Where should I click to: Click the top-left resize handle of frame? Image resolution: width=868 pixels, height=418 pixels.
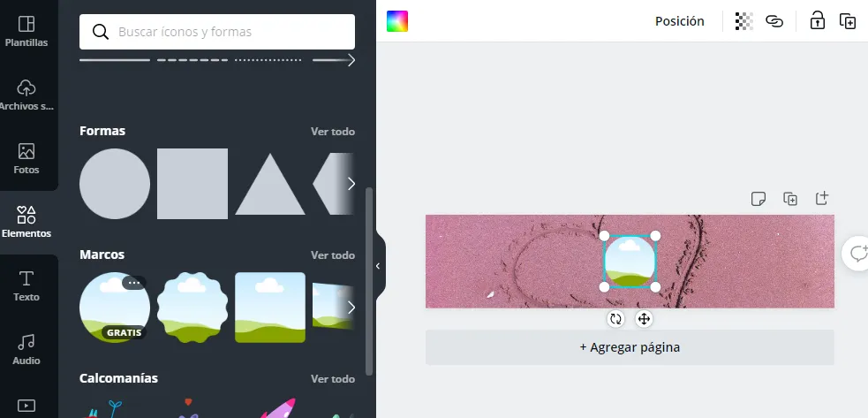[605, 236]
